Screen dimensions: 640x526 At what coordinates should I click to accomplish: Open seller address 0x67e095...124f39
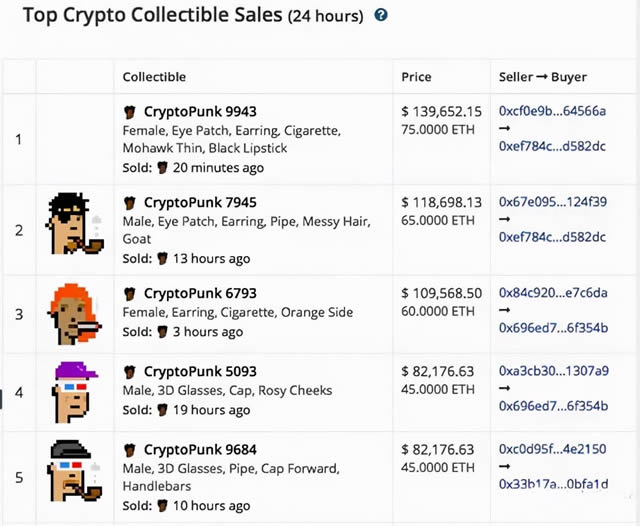point(552,202)
